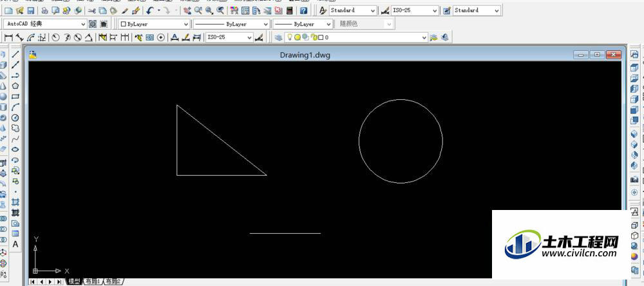Viewport: 644px width, 286px height.
Task: Activate the Match Properties brush
Action: pos(125,11)
